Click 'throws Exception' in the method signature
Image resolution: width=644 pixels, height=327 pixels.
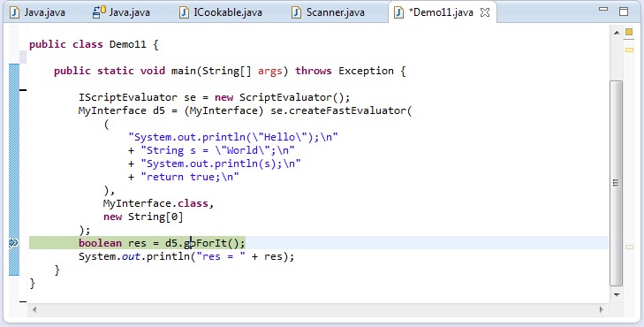click(x=345, y=71)
